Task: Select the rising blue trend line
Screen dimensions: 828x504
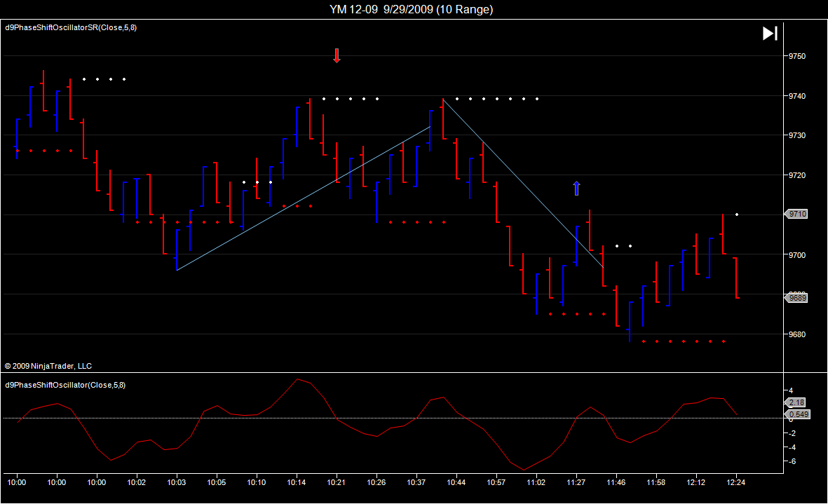Action: pos(304,198)
